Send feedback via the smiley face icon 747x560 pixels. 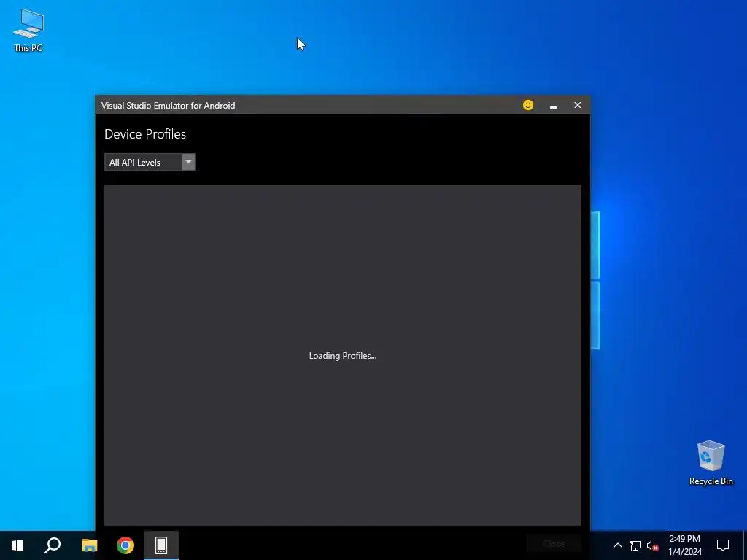528,105
